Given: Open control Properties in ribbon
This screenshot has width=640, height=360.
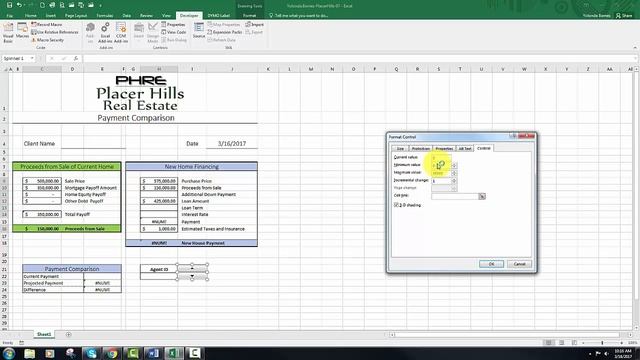Looking at the screenshot, I should pyautogui.click(x=173, y=24).
